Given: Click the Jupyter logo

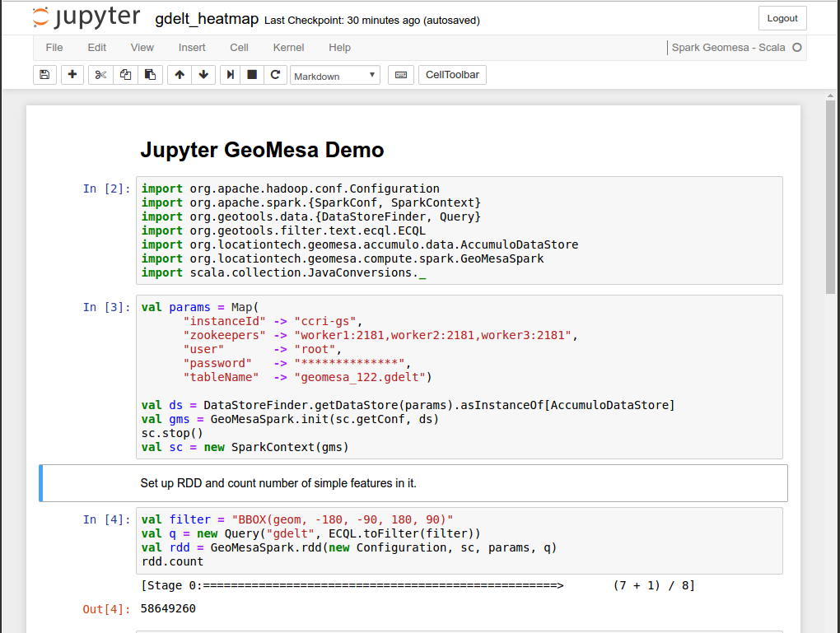Looking at the screenshot, I should pos(86,17).
